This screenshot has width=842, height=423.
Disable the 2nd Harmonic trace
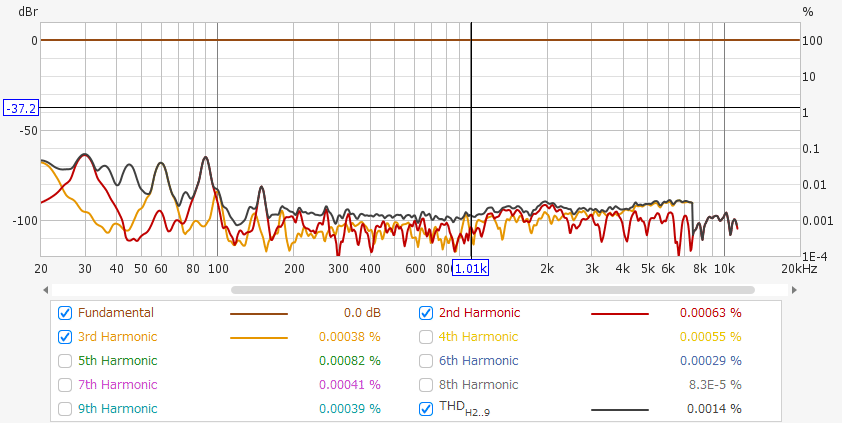[426, 312]
